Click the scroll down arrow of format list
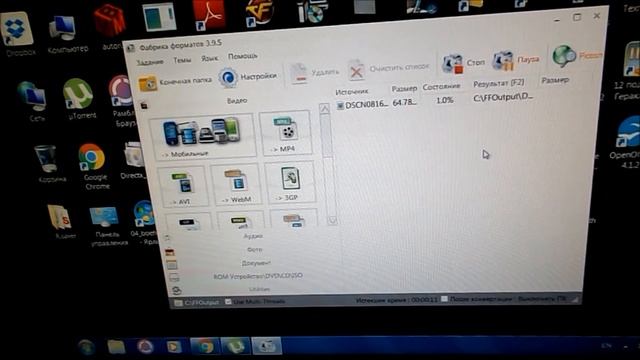 pos(332,220)
